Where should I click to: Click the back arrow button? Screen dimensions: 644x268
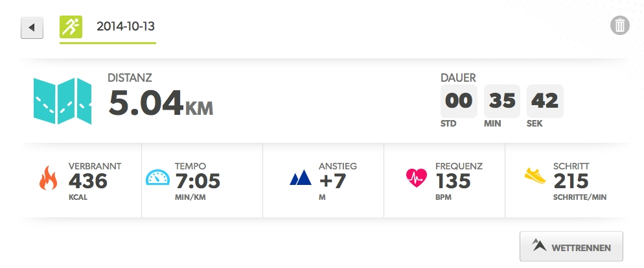pyautogui.click(x=32, y=27)
